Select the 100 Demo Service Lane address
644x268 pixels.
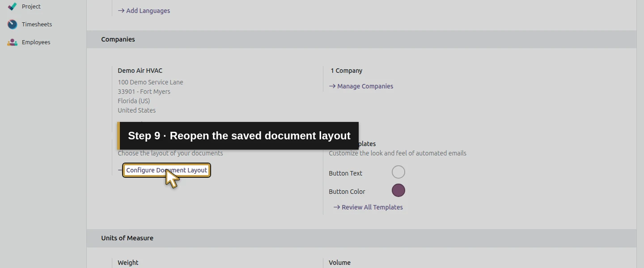[x=150, y=82]
